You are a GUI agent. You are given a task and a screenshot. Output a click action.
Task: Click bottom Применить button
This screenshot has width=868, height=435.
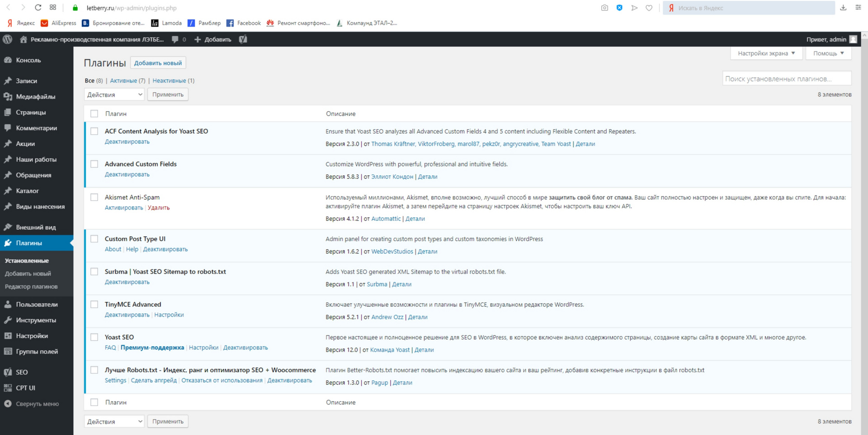[168, 421]
